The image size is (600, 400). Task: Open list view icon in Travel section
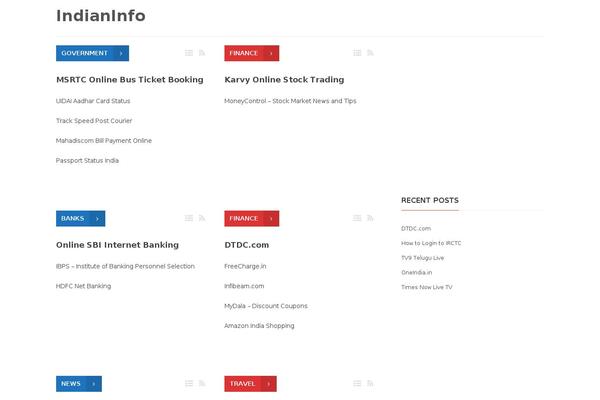click(357, 384)
